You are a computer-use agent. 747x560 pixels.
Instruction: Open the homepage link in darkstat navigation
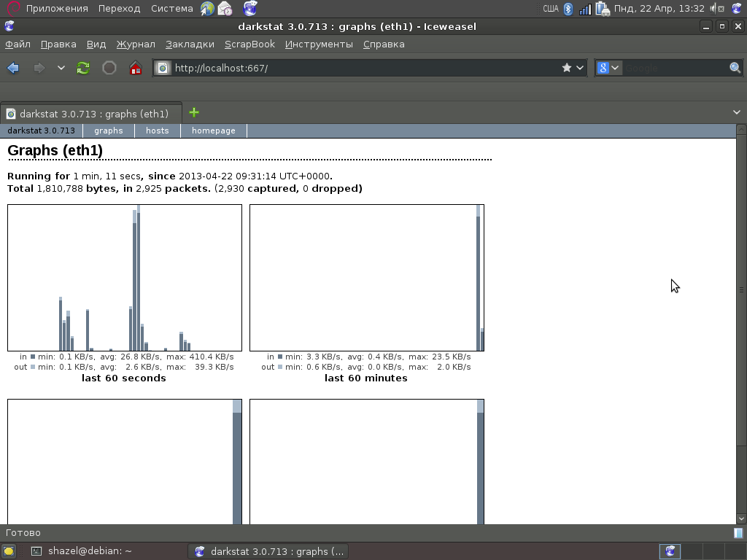(213, 131)
